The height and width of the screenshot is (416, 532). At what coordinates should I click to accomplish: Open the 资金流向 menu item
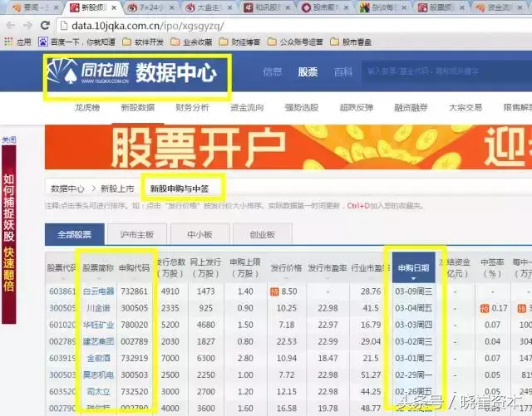(247, 108)
